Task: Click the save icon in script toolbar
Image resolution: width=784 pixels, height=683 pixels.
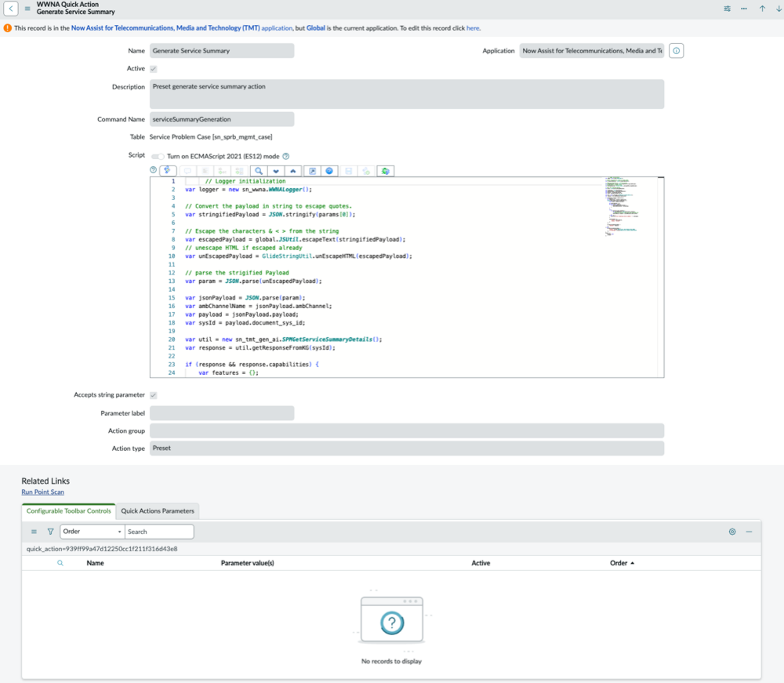Action: (x=349, y=171)
